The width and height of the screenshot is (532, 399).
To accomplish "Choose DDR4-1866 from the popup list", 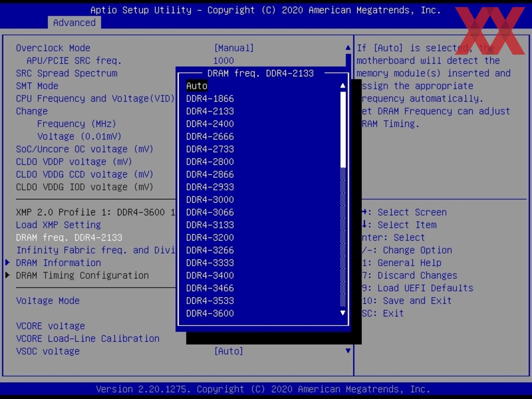I will pyautogui.click(x=210, y=99).
